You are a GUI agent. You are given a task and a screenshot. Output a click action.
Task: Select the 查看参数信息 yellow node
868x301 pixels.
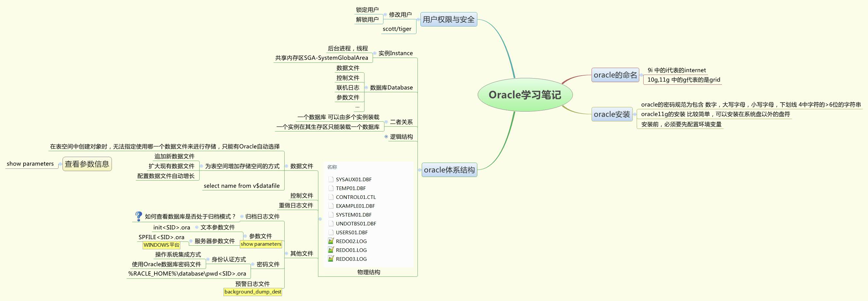point(87,164)
